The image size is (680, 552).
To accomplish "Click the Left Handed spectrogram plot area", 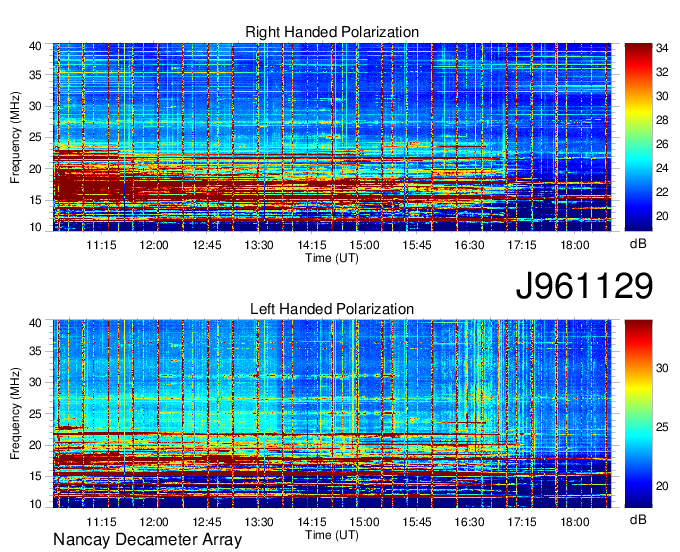I will [x=332, y=414].
